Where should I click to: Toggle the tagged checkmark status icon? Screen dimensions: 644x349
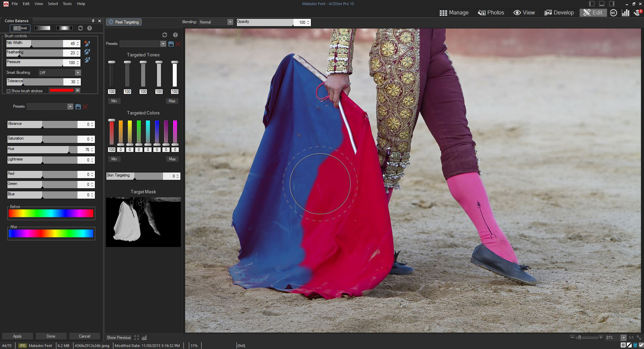[641, 345]
